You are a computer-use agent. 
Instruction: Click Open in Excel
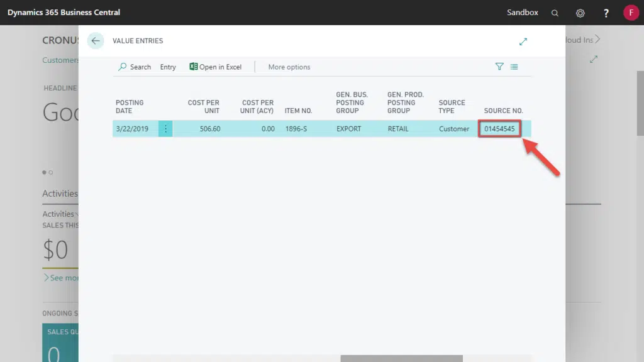[x=216, y=67]
